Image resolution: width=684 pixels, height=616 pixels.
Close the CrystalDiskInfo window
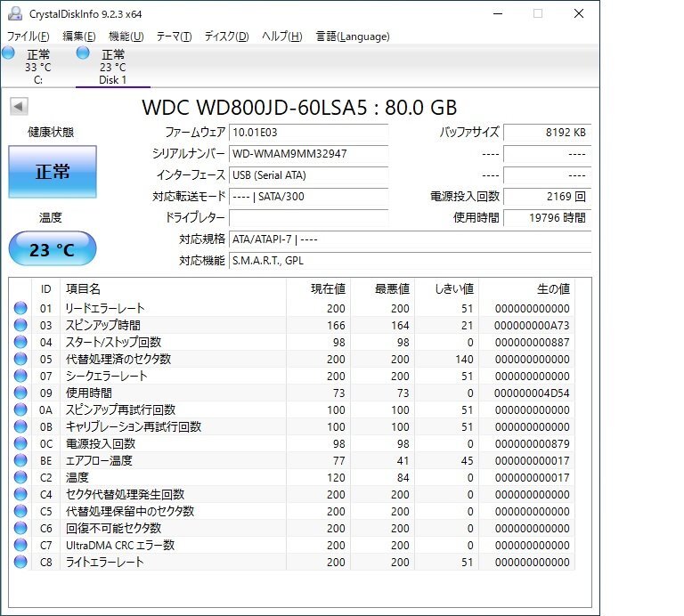coord(579,13)
